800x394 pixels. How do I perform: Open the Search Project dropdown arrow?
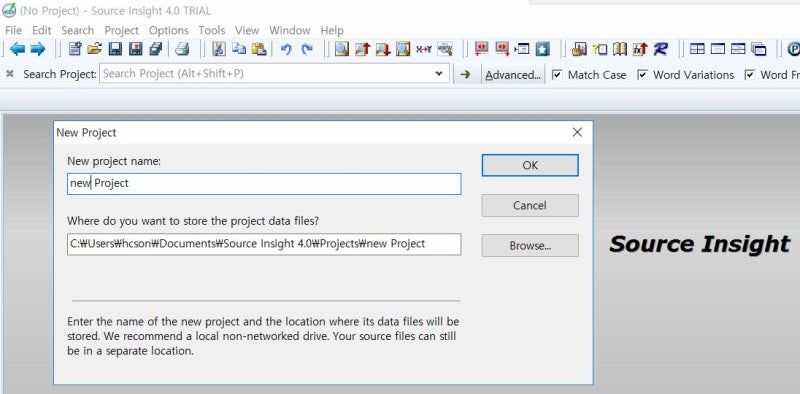(439, 73)
